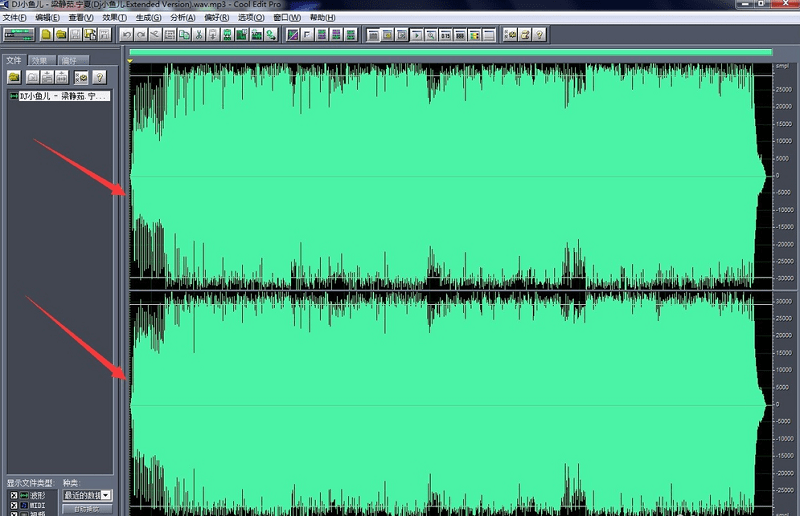This screenshot has width=800, height=516.
Task: Open the 分析(A) analyze menu
Action: [x=183, y=18]
